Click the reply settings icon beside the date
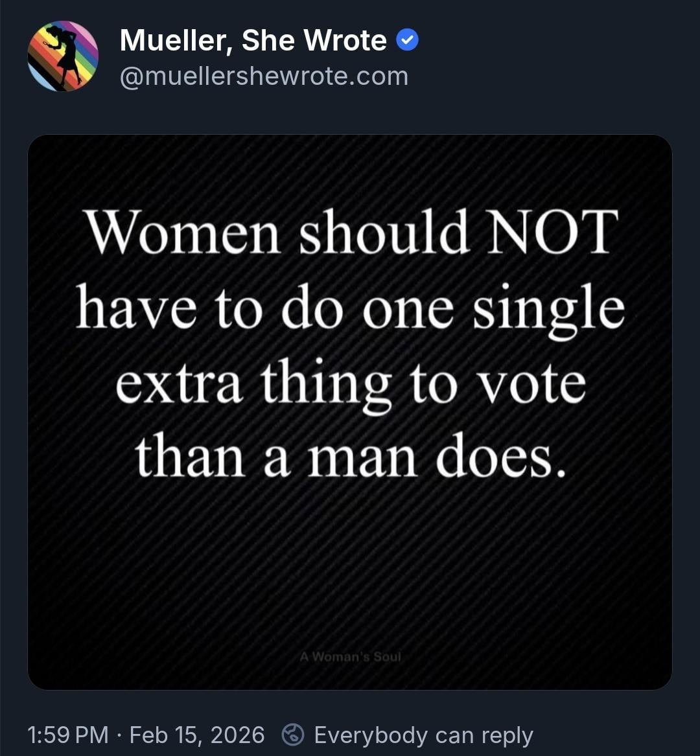 click(294, 735)
